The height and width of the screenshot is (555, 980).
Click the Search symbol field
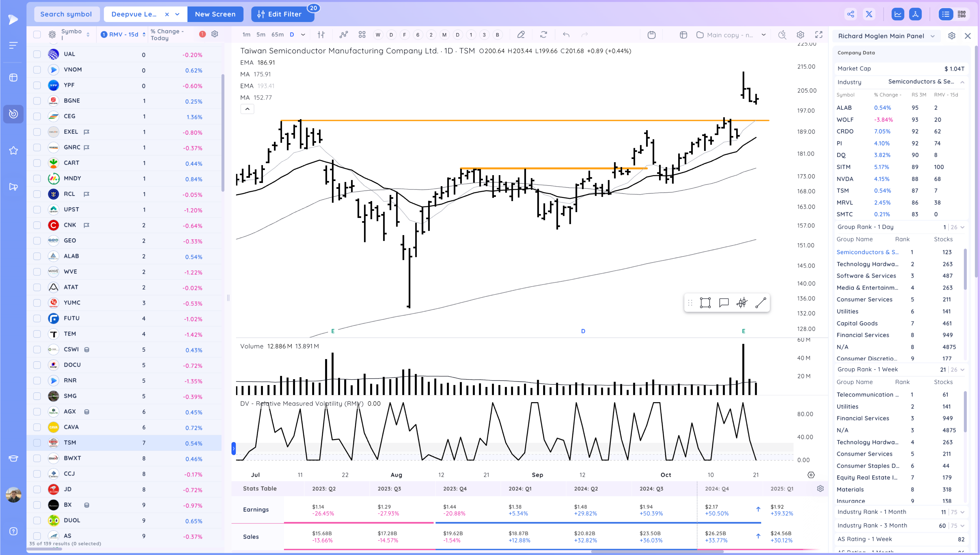pyautogui.click(x=66, y=14)
